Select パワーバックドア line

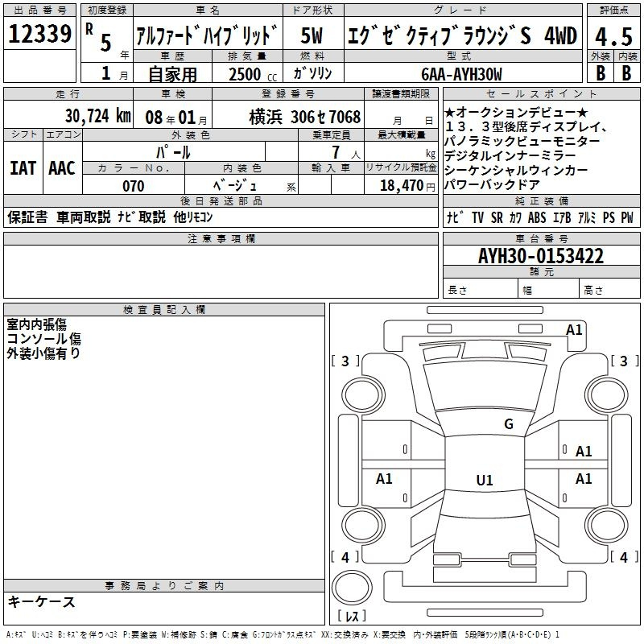click(x=492, y=184)
